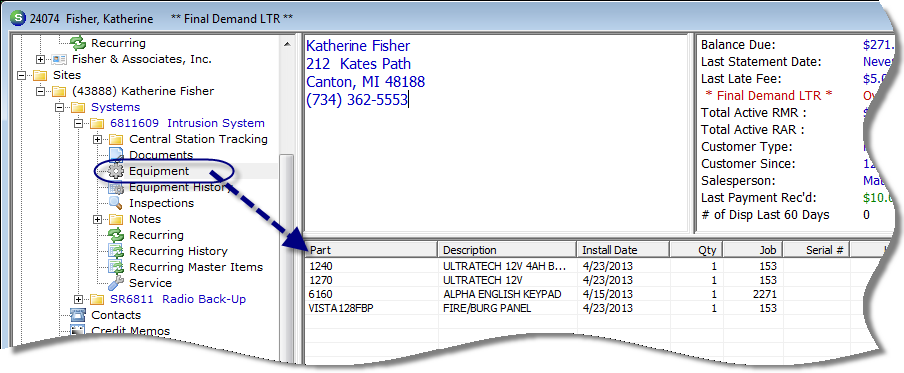
Task: Click the Notes folder icon
Action: pyautogui.click(x=116, y=219)
